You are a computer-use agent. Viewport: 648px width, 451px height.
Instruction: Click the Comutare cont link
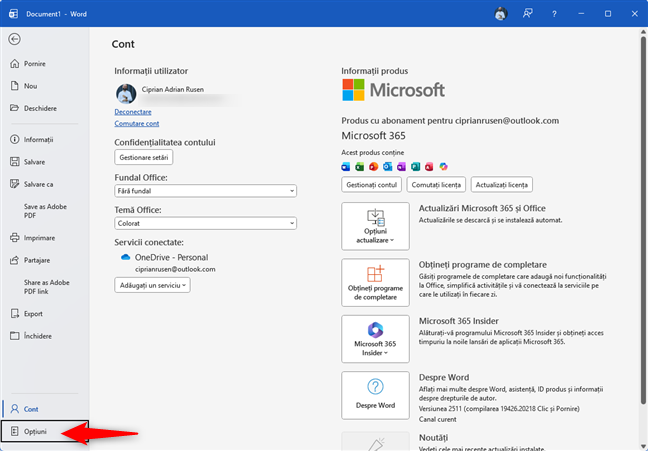(137, 123)
